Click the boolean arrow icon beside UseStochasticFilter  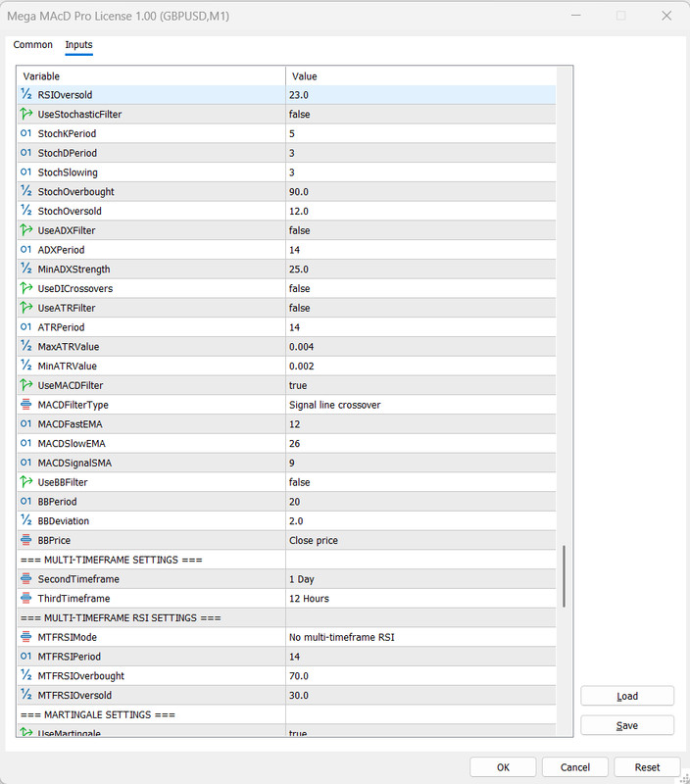26,114
